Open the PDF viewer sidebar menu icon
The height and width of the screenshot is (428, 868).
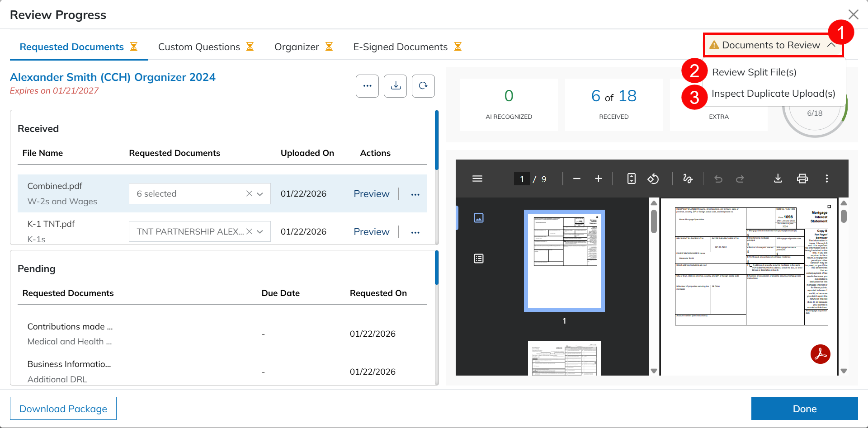point(477,179)
